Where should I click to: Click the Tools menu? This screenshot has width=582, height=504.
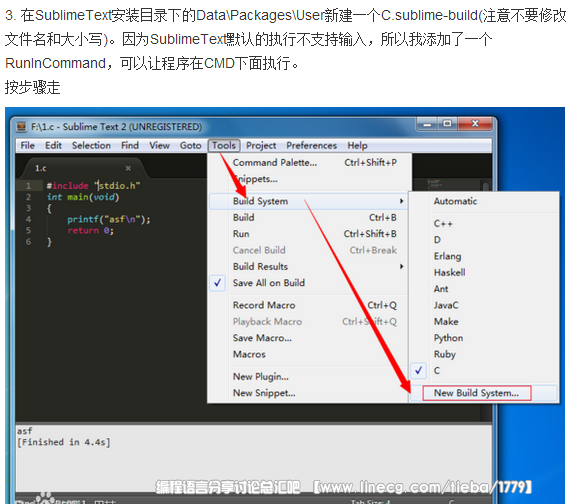(x=224, y=145)
